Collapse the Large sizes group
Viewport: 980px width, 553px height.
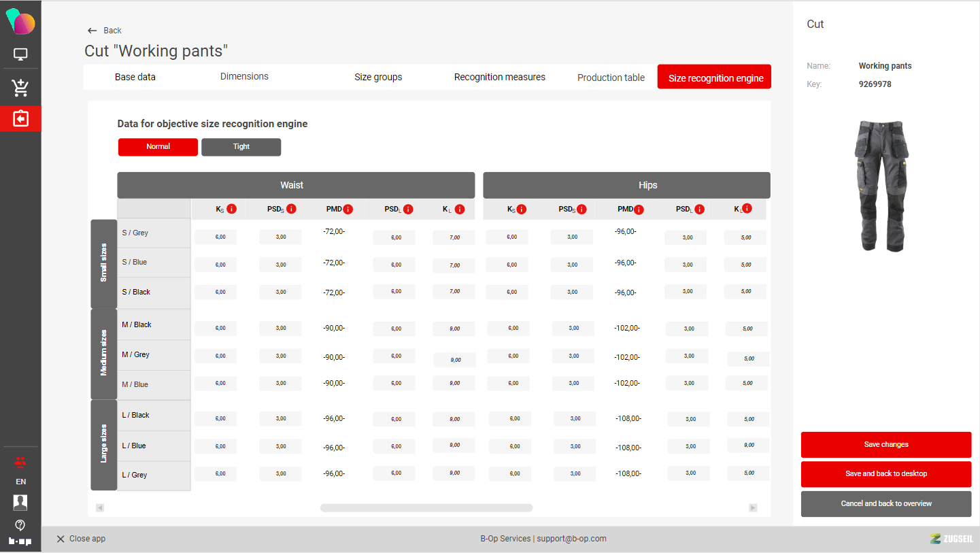(104, 445)
